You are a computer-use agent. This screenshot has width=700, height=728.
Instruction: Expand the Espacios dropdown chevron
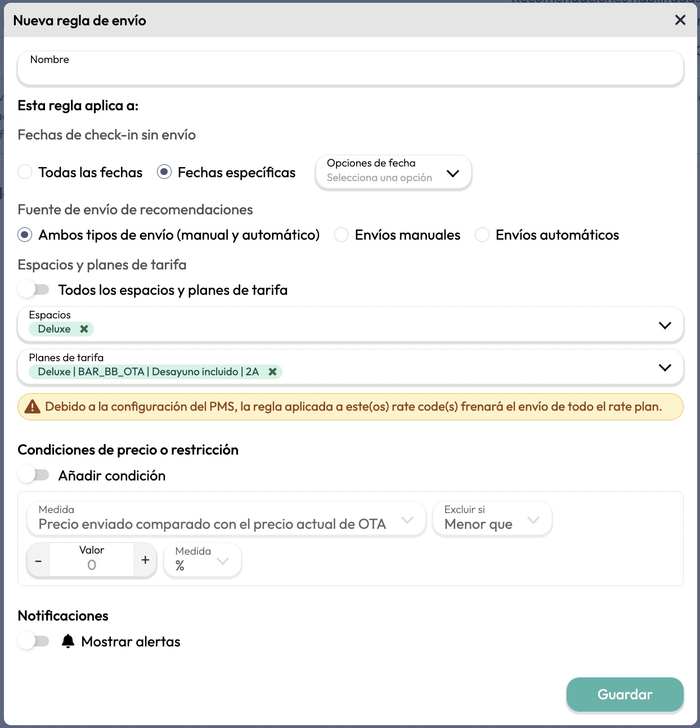click(665, 325)
